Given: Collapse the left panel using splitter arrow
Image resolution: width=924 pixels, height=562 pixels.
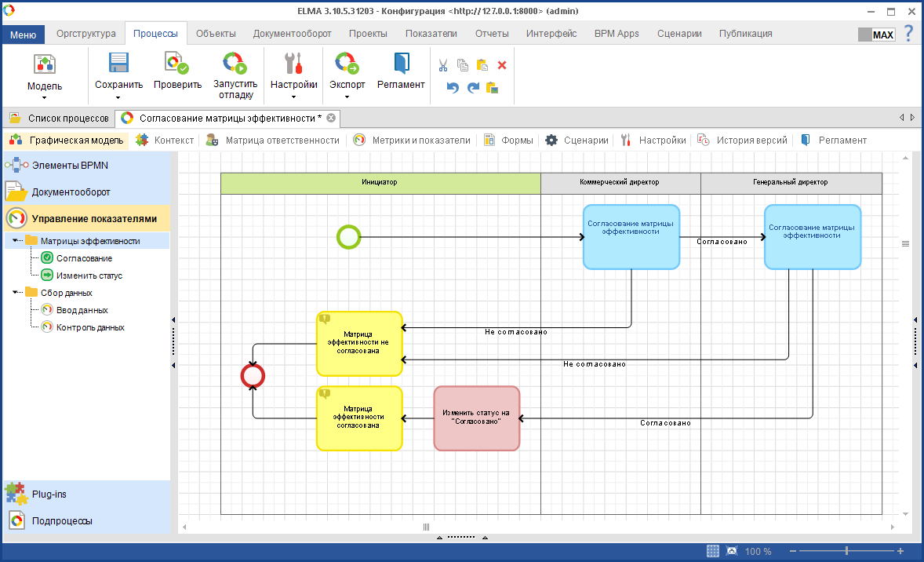Looking at the screenshot, I should tap(173, 319).
